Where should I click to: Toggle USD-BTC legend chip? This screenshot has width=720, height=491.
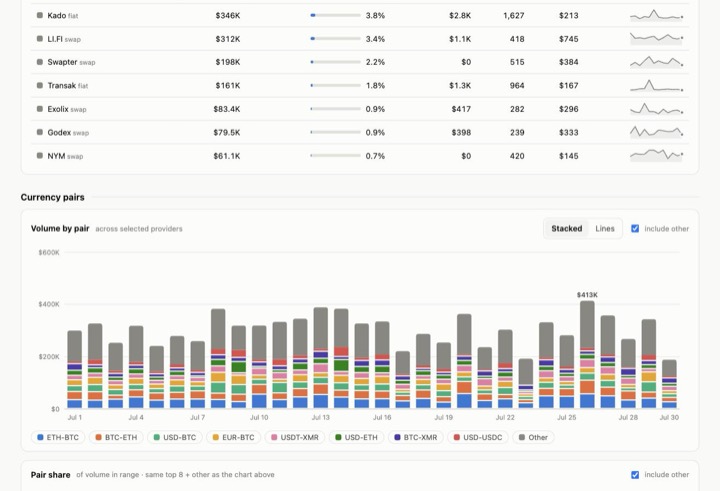(175, 437)
